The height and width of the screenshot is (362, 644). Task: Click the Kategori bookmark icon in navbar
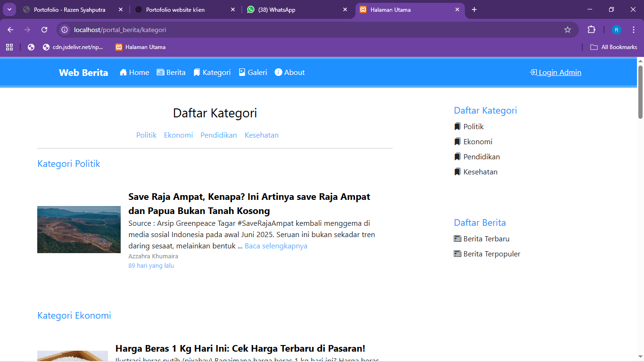197,72
